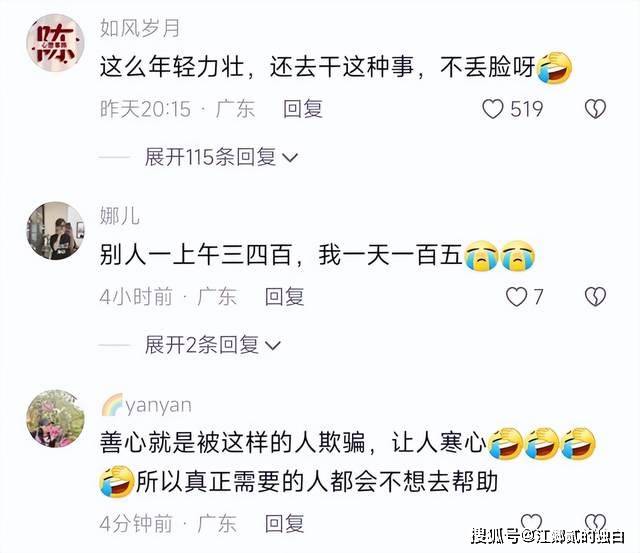Open 如风岁月's profile avatar

56,43
